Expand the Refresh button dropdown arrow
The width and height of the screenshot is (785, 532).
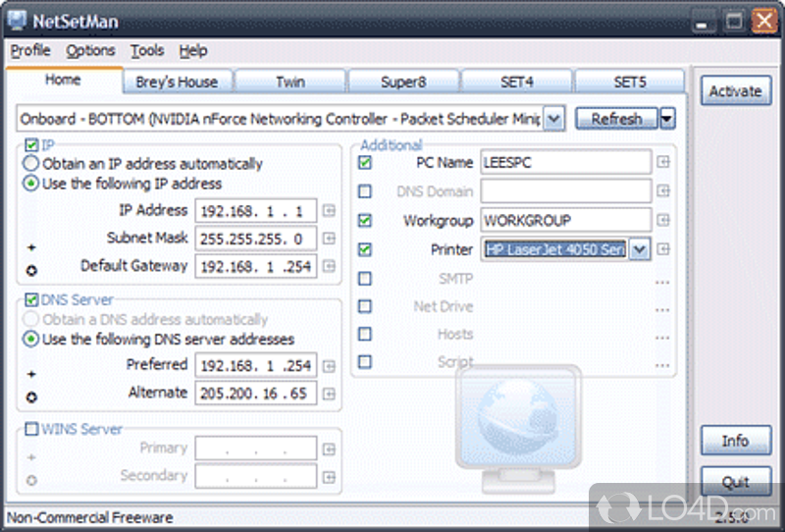pos(667,119)
